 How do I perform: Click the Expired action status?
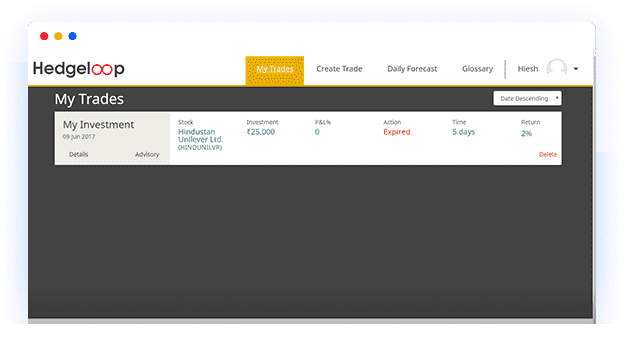point(396,132)
